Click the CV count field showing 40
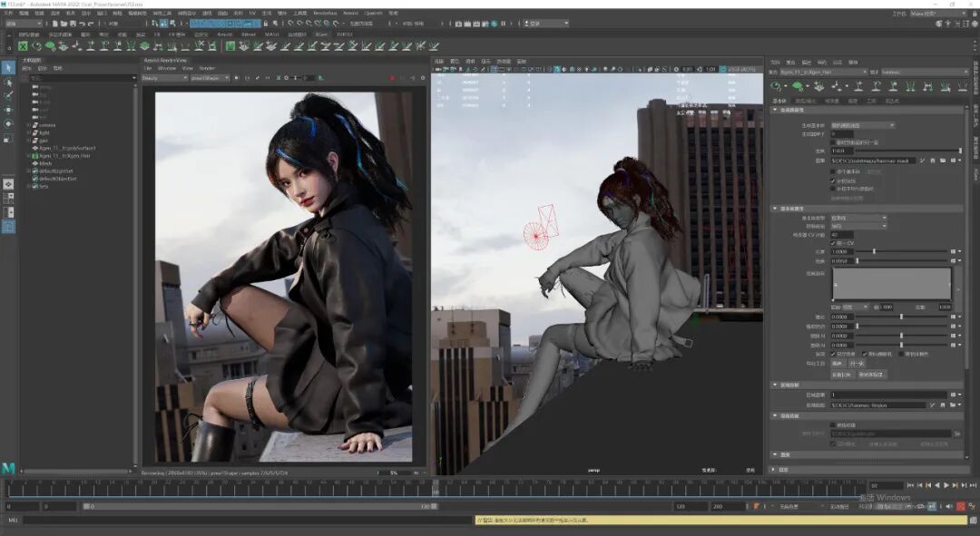The image size is (980, 536). [841, 235]
